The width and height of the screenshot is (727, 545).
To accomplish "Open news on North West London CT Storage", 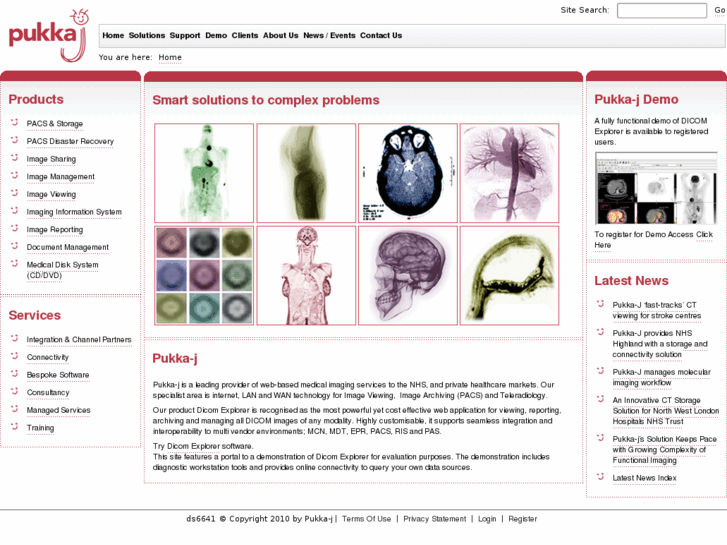I will tap(665, 411).
